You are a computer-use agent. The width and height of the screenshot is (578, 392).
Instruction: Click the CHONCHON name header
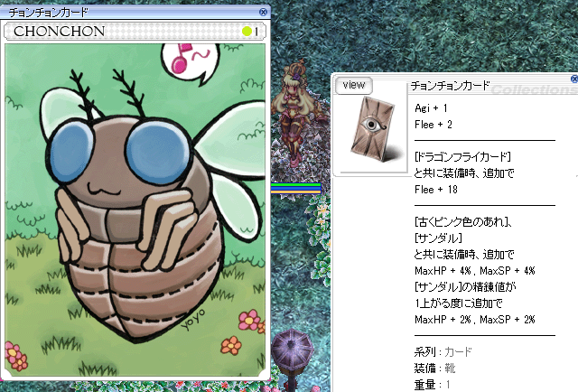click(x=59, y=32)
